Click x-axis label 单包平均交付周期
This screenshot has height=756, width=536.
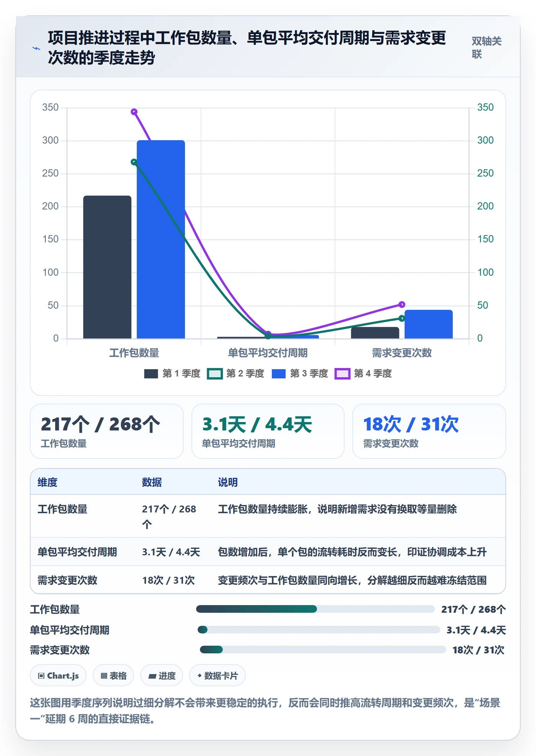[x=268, y=353]
